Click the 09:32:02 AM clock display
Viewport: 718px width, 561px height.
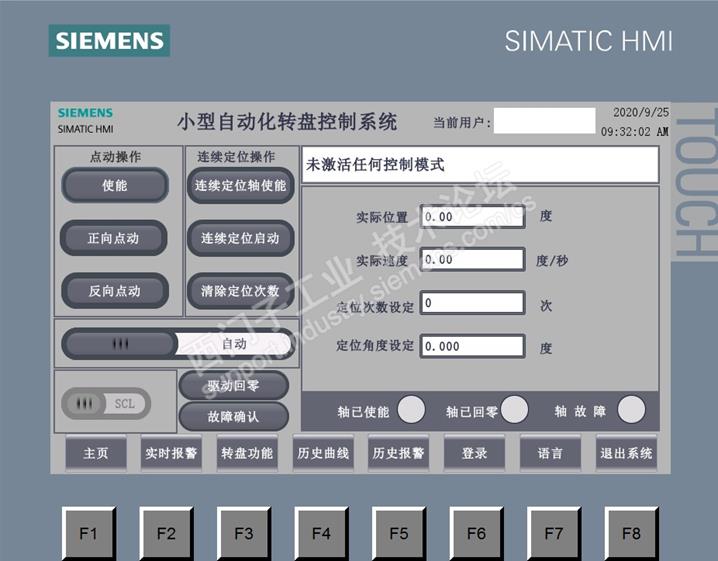coord(635,132)
